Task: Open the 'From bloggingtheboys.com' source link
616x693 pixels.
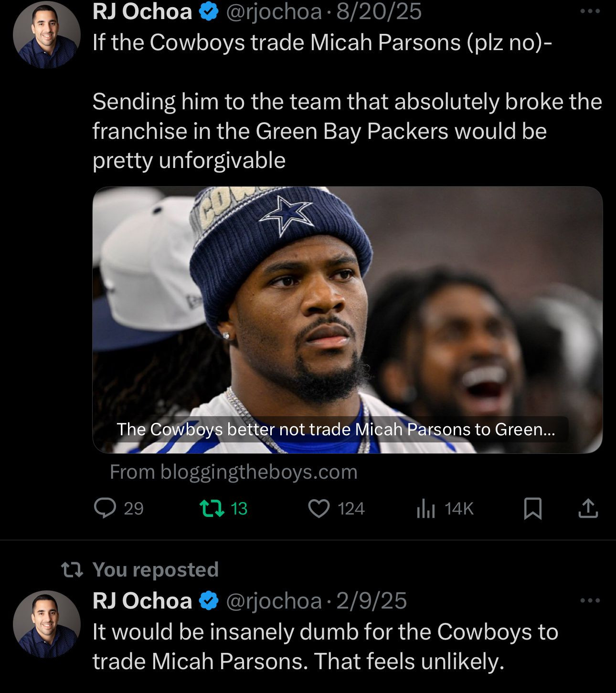Action: pos(234,472)
